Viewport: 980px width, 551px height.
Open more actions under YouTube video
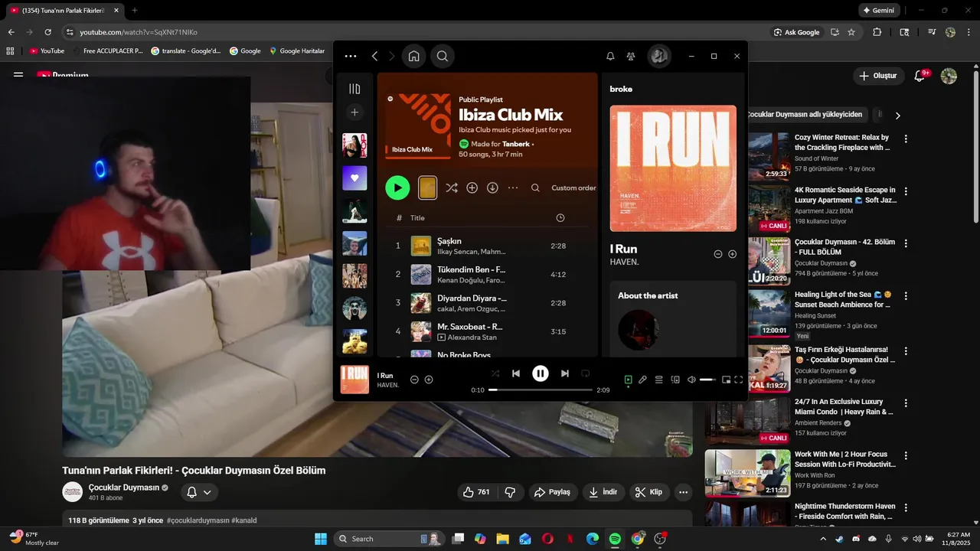pyautogui.click(x=683, y=492)
